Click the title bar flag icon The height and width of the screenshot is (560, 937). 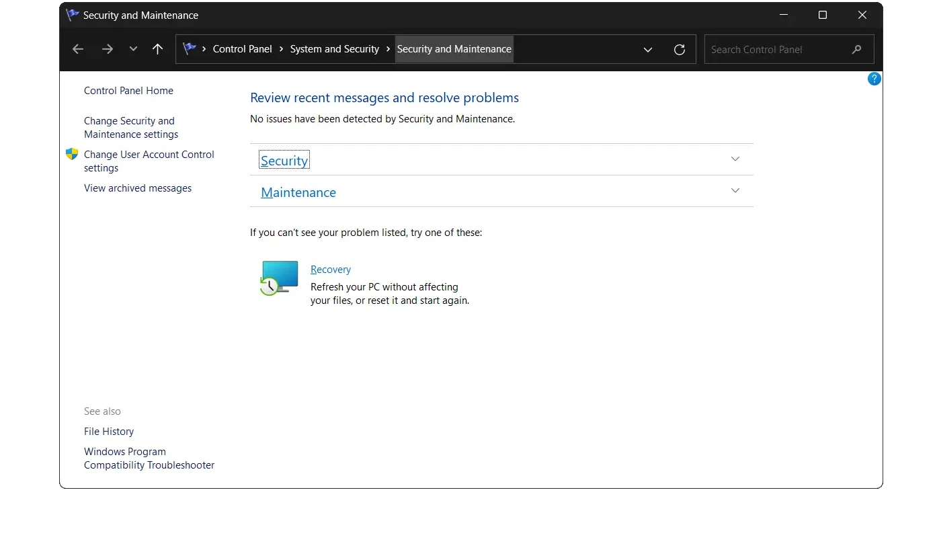pyautogui.click(x=73, y=15)
